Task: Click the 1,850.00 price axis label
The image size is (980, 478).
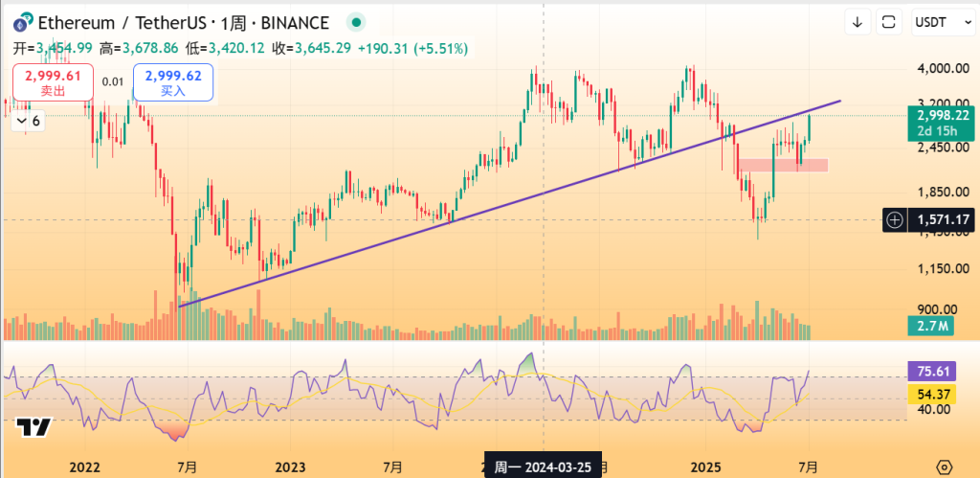Action: (x=943, y=193)
